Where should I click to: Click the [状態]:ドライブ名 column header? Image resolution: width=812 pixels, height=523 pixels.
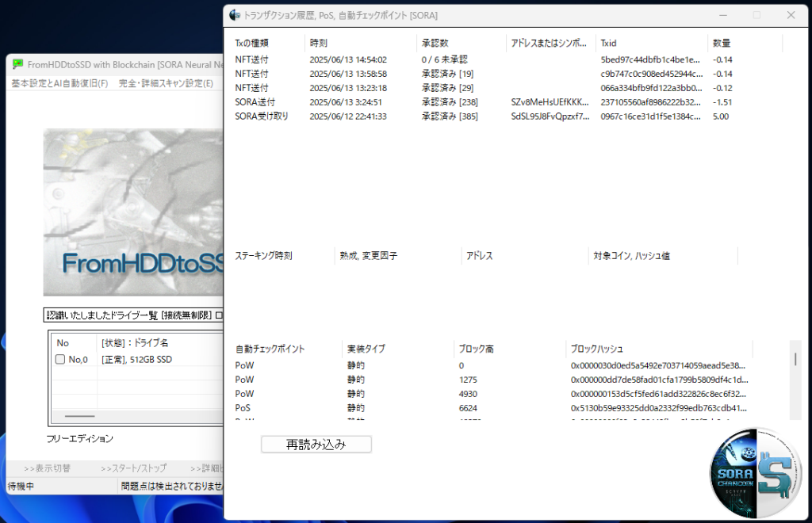tap(135, 342)
